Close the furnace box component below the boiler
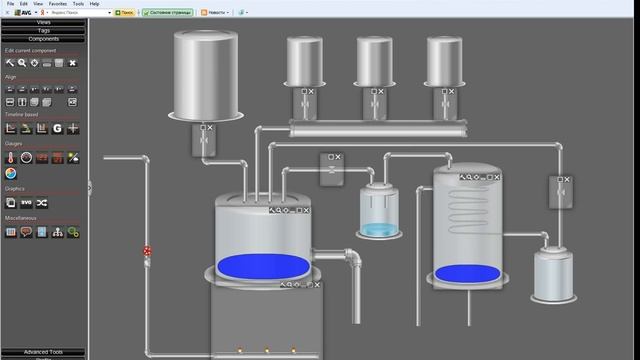The height and width of the screenshot is (360, 640). tap(317, 285)
